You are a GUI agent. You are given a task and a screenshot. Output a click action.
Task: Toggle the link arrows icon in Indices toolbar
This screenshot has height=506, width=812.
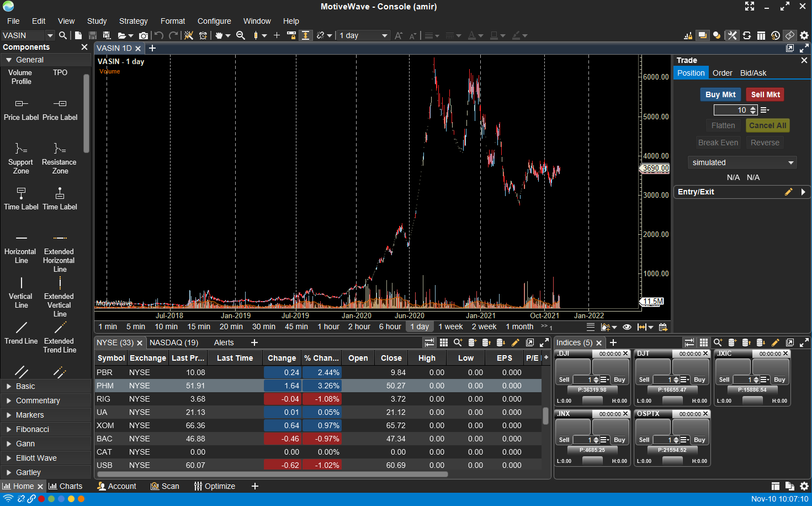[x=689, y=342]
